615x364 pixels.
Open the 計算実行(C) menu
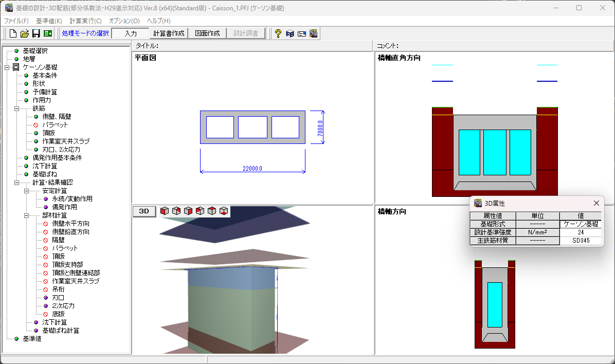point(85,21)
